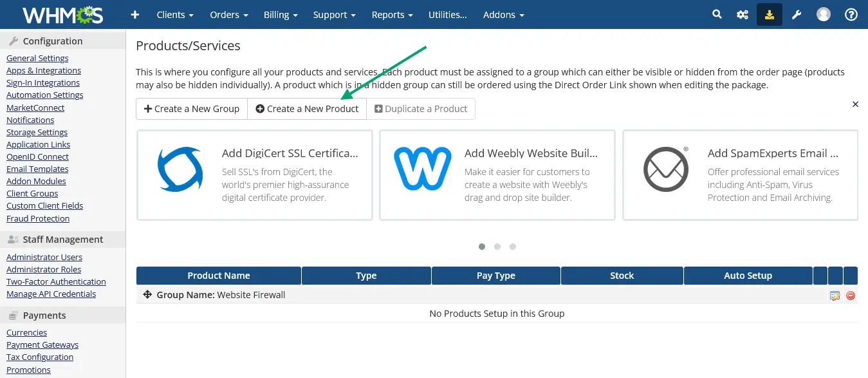
Task: Open the search magnifier icon
Action: click(x=717, y=14)
